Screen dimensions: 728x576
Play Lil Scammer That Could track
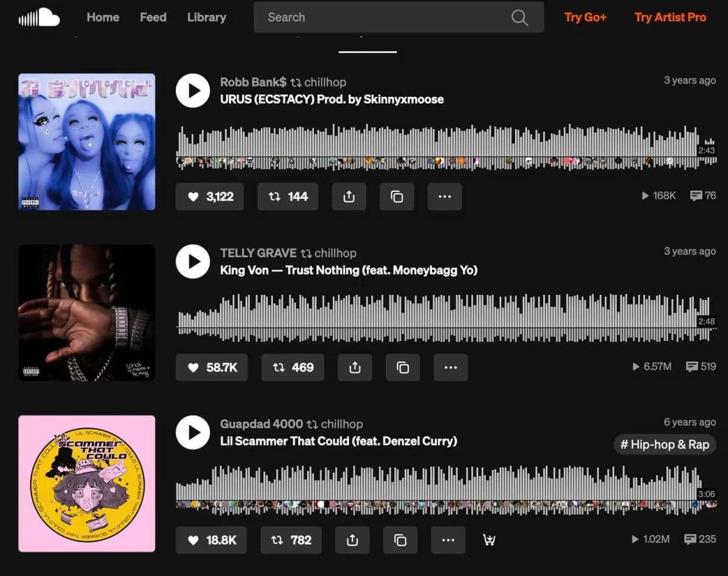click(193, 433)
